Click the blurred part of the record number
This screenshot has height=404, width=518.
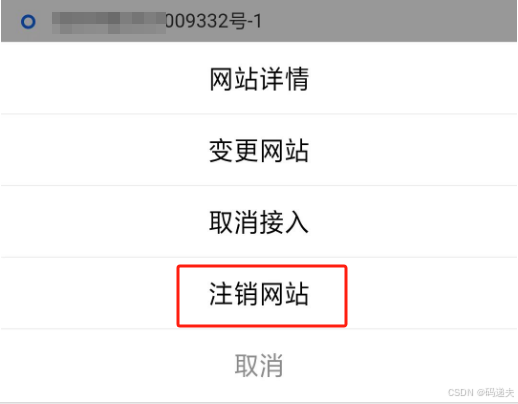pyautogui.click(x=109, y=23)
